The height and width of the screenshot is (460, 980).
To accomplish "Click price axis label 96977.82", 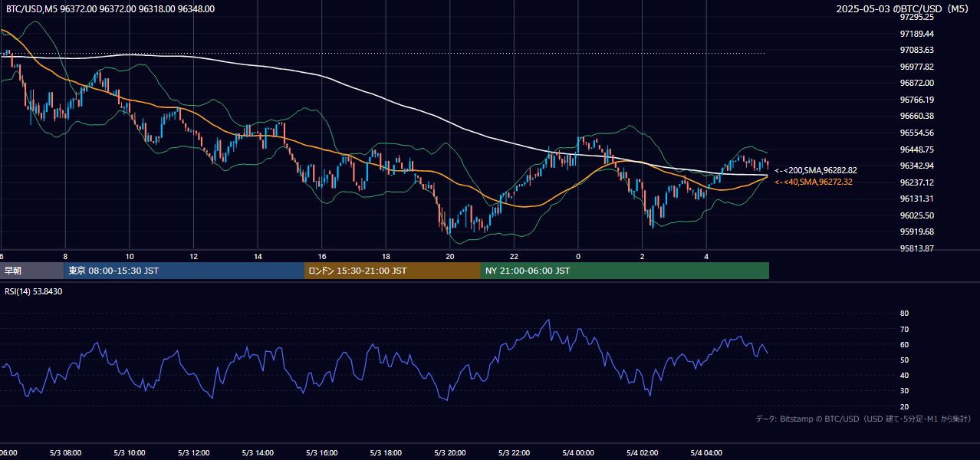I will (x=916, y=67).
